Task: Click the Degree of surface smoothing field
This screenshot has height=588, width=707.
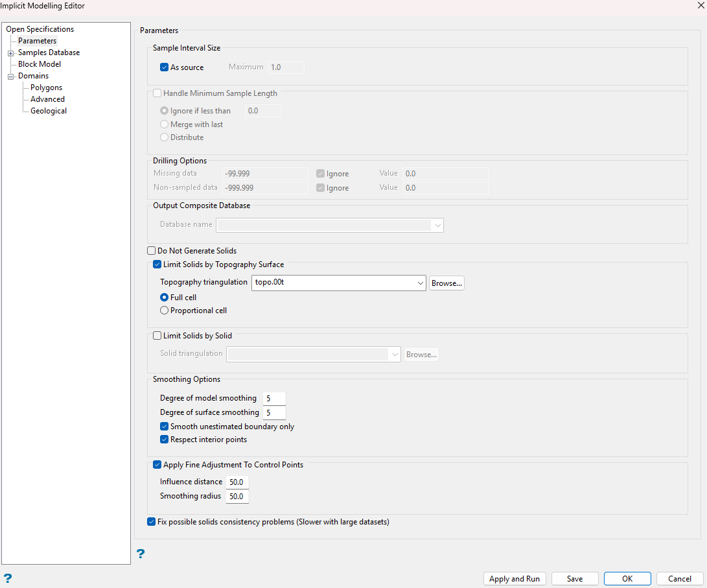Action: (274, 412)
